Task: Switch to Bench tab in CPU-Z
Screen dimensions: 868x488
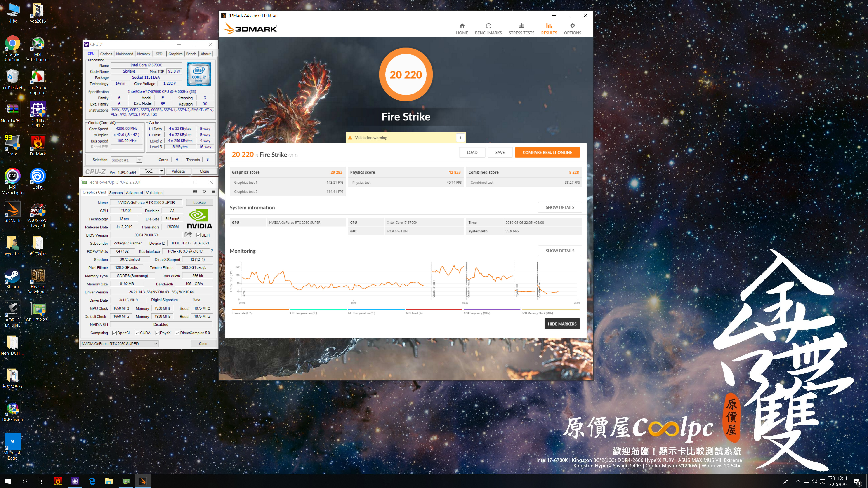Action: coord(191,54)
